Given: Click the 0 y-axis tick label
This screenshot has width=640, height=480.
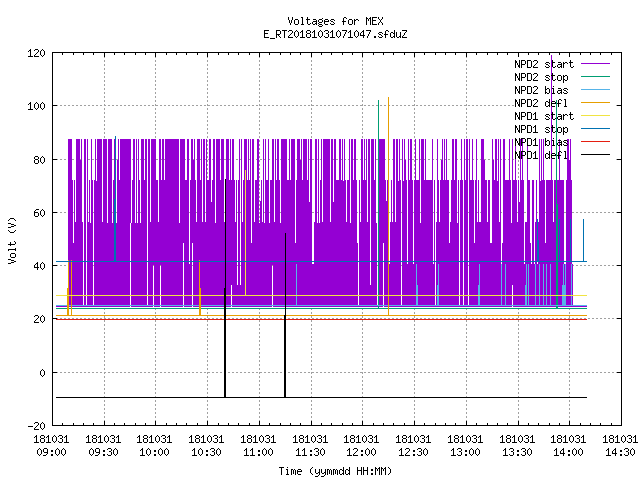Looking at the screenshot, I should [x=42, y=373].
